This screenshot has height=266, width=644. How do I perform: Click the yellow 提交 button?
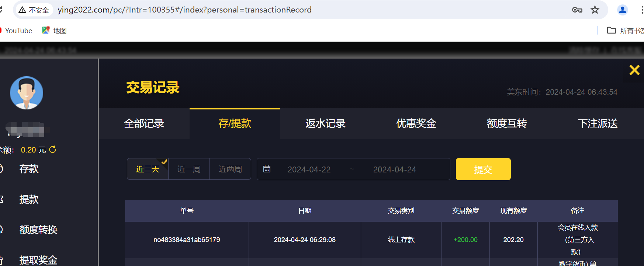[x=483, y=169]
